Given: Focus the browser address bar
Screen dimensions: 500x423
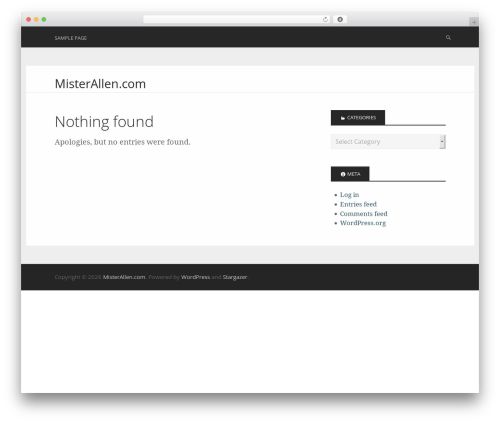Looking at the screenshot, I should click(237, 20).
